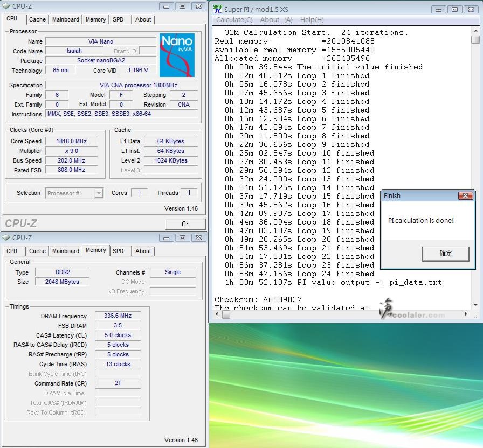483x448 pixels.
Task: Close the Finish dialog with the red X
Action: click(465, 195)
